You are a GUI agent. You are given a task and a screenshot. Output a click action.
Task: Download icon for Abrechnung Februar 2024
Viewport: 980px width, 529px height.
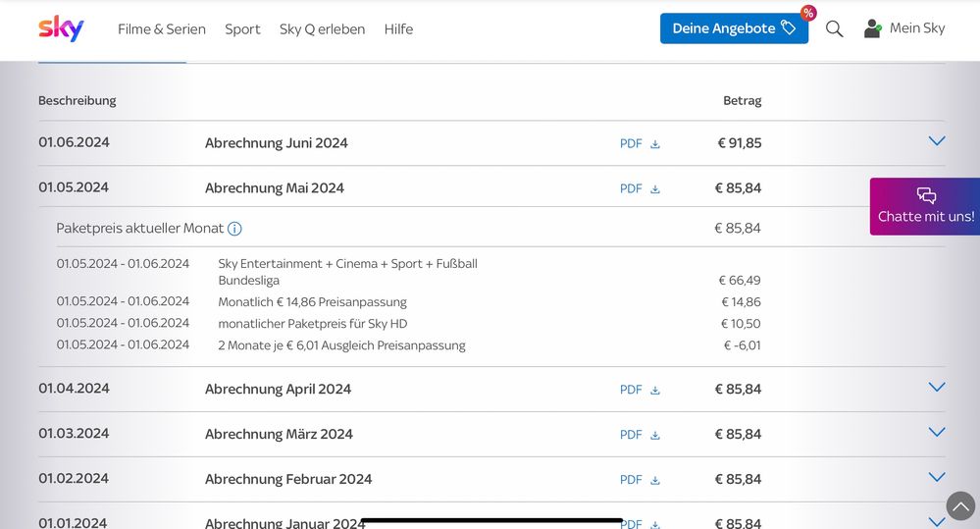(x=655, y=480)
